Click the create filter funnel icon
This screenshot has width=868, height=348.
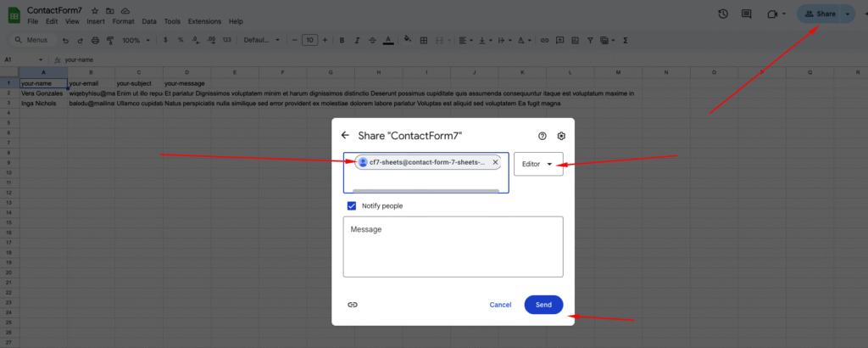click(x=590, y=41)
